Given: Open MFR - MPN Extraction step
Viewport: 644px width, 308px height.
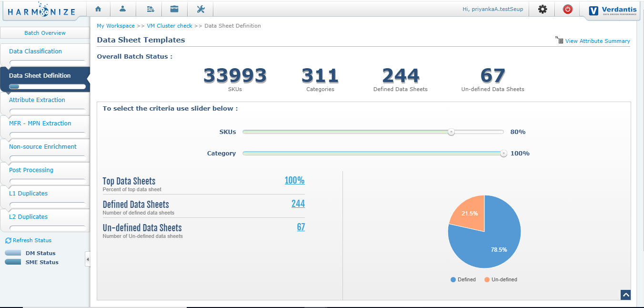Looking at the screenshot, I should pos(40,123).
